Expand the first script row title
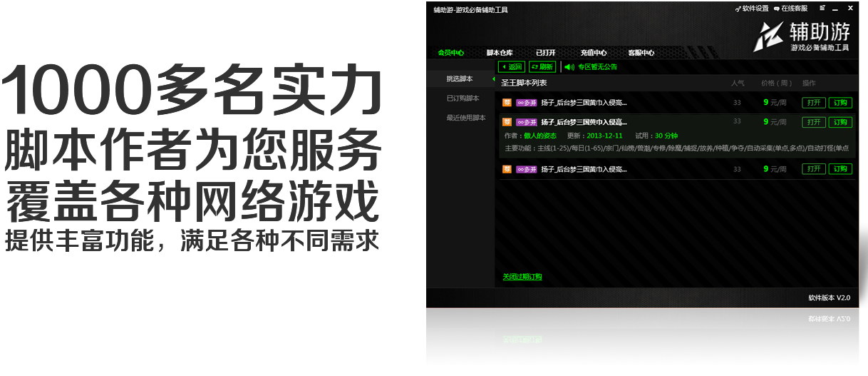Viewport: 868px width, 376px height. tap(584, 103)
